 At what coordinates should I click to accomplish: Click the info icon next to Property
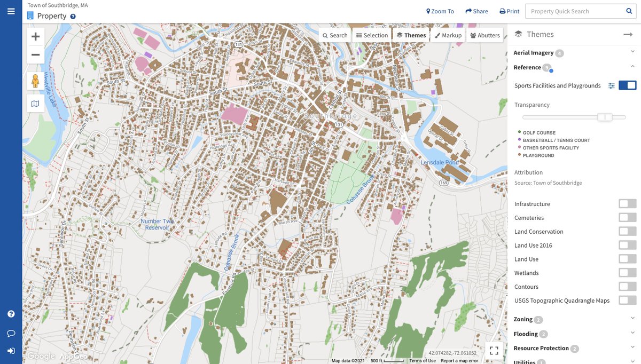pos(73,17)
